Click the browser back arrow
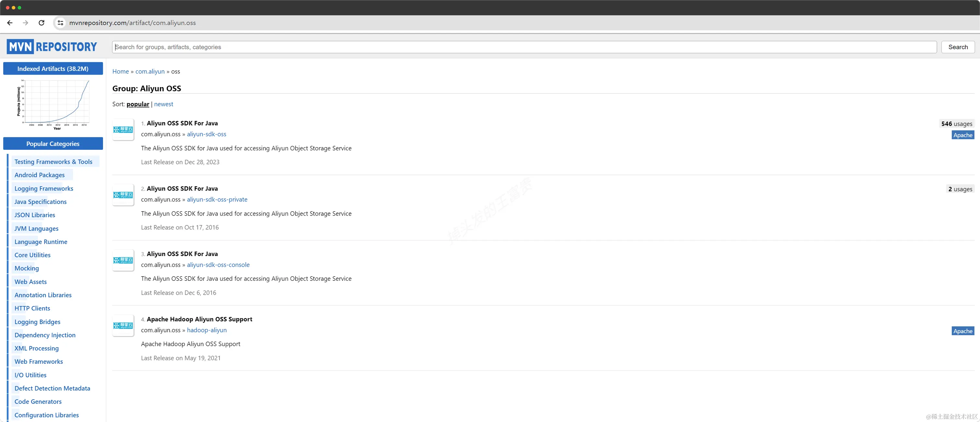The width and height of the screenshot is (980, 422). 10,23
